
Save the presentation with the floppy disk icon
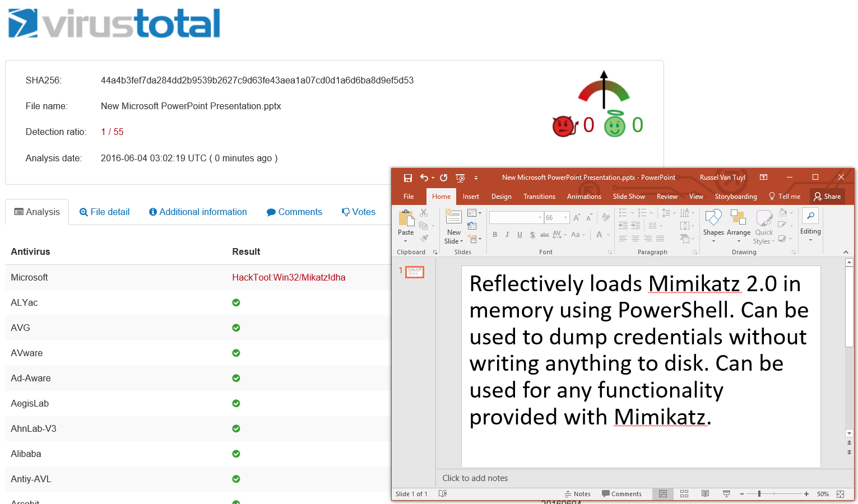[408, 178]
